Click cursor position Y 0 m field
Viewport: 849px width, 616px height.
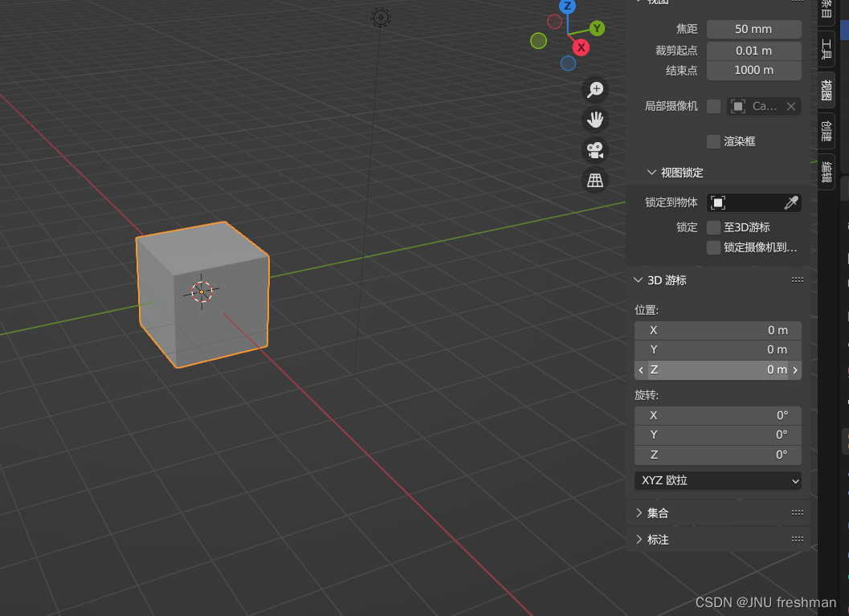point(717,349)
